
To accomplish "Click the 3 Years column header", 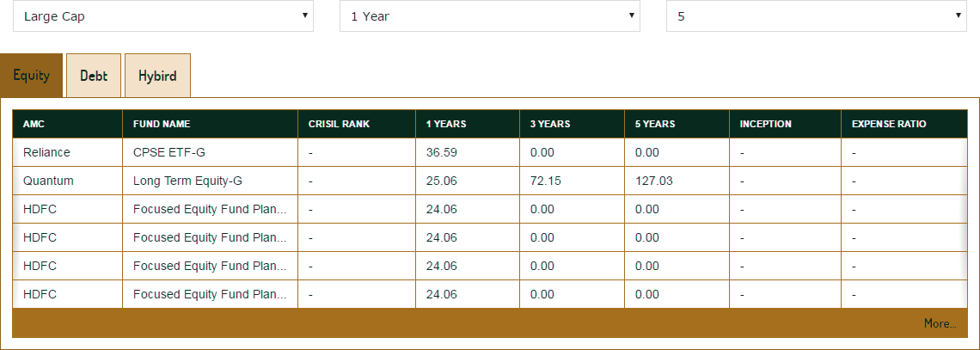I will [x=550, y=124].
